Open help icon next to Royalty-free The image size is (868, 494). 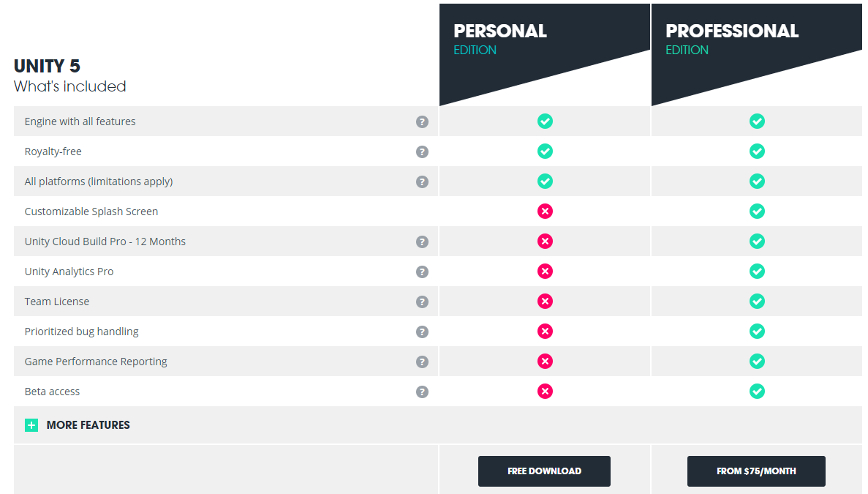423,151
